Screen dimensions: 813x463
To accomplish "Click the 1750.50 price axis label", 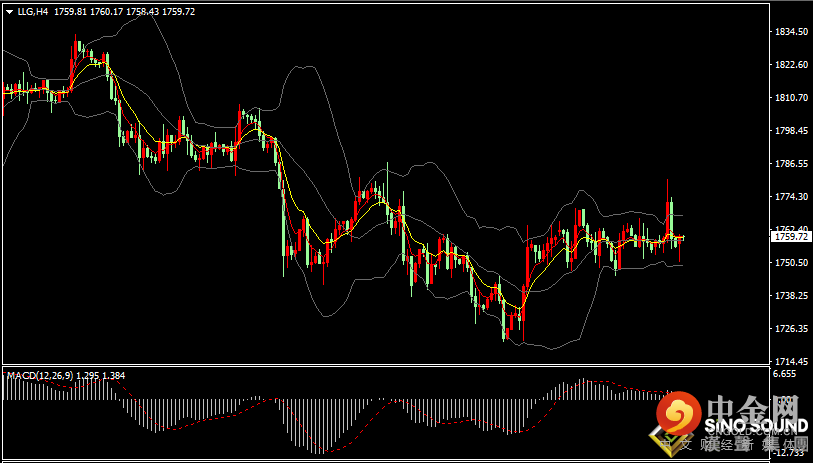I will point(791,262).
